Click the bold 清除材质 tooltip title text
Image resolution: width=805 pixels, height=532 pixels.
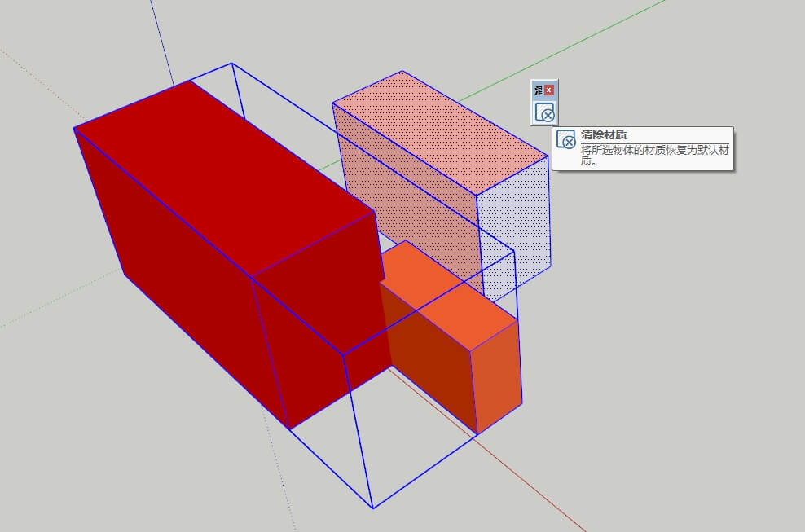[603, 135]
